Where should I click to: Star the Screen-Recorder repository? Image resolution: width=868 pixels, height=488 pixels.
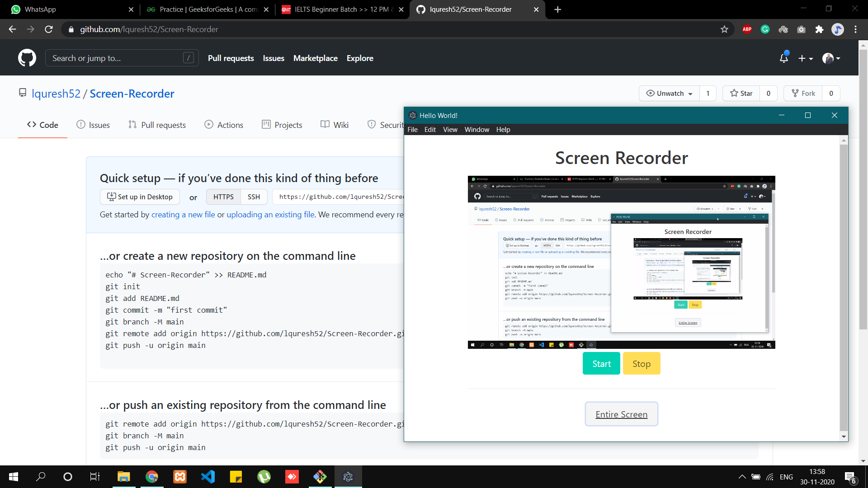(x=741, y=94)
